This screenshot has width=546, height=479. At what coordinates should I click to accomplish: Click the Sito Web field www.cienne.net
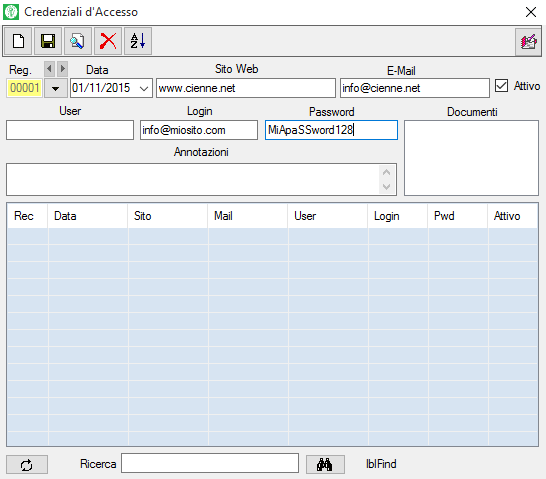pyautogui.click(x=245, y=88)
